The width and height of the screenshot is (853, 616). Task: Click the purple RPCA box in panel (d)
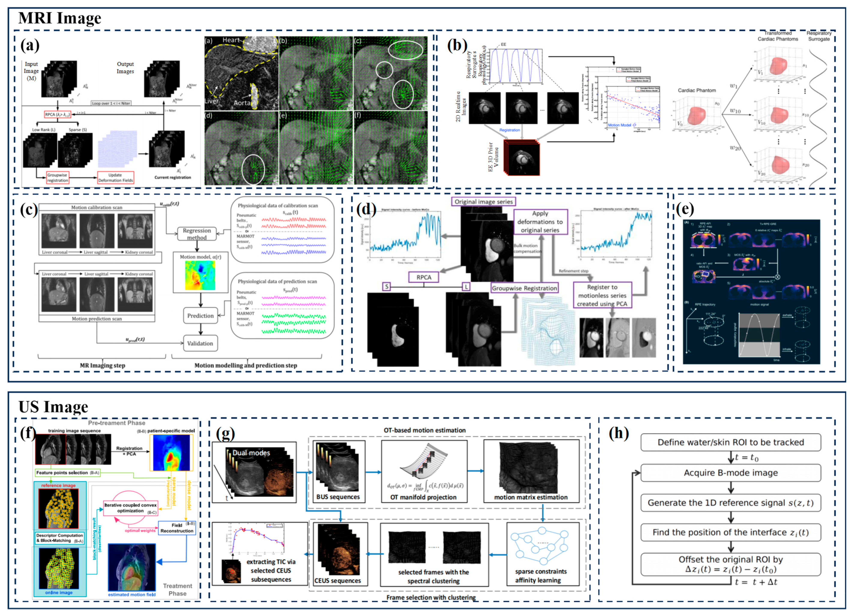(x=423, y=277)
